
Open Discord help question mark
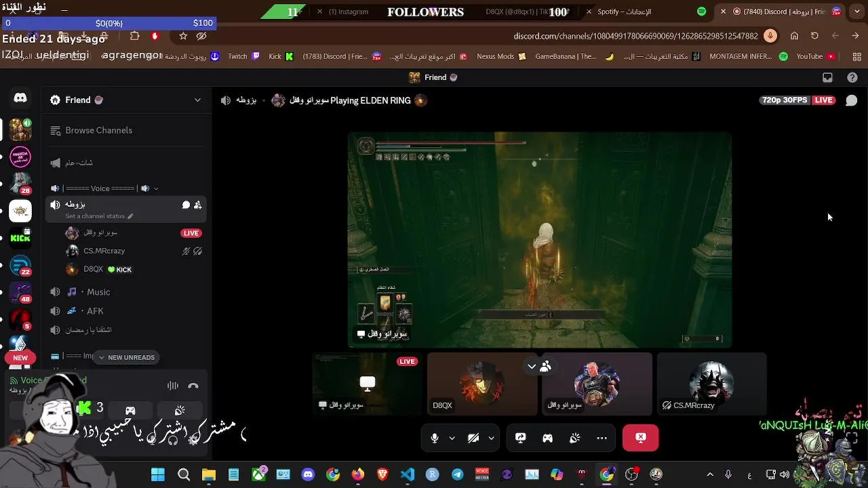(852, 77)
